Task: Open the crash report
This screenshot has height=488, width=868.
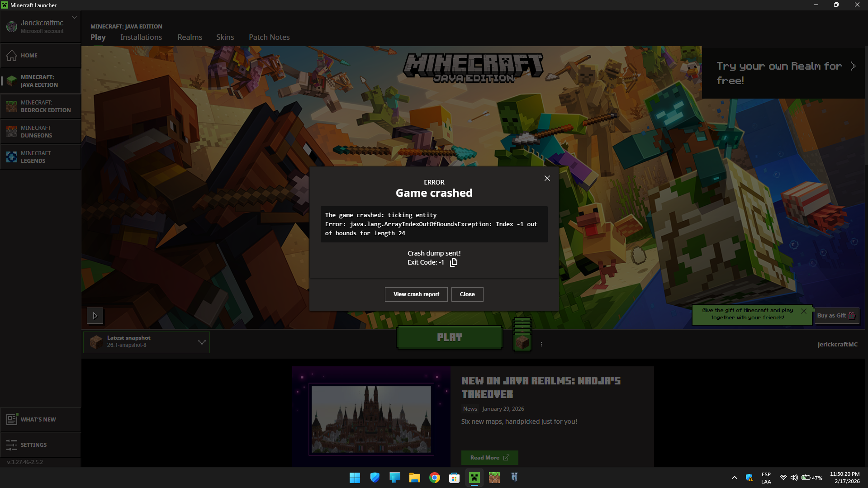Action: [416, 294]
